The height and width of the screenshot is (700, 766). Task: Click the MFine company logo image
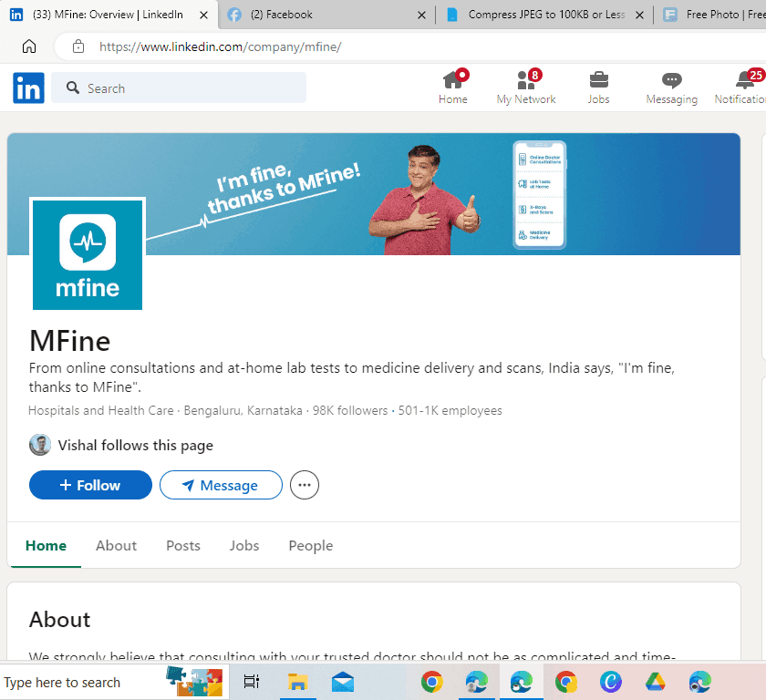pyautogui.click(x=88, y=254)
